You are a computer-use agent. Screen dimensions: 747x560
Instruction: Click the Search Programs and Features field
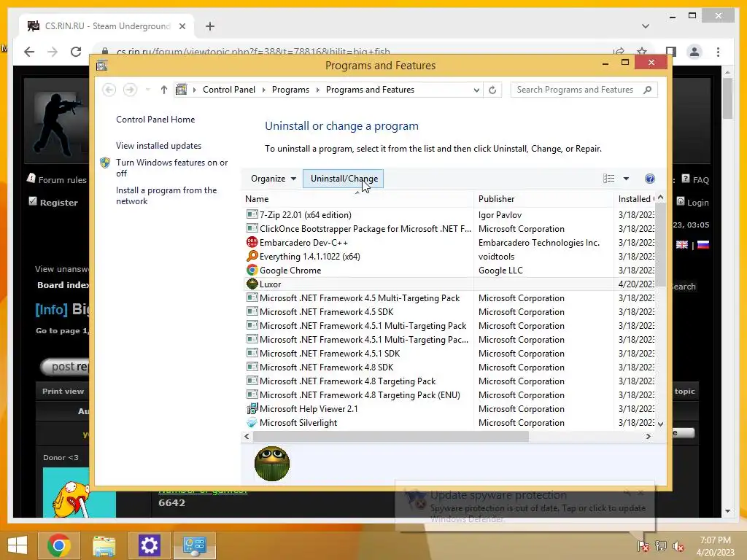[584, 90]
